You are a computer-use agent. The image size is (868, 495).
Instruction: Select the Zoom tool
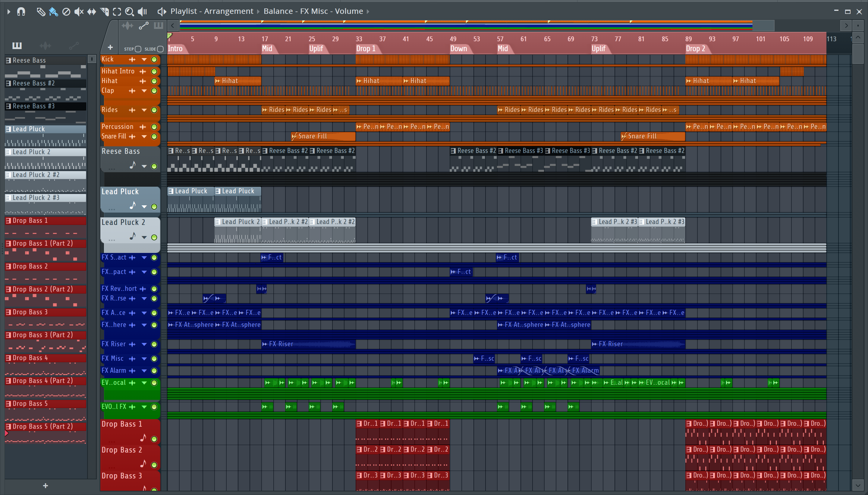129,11
